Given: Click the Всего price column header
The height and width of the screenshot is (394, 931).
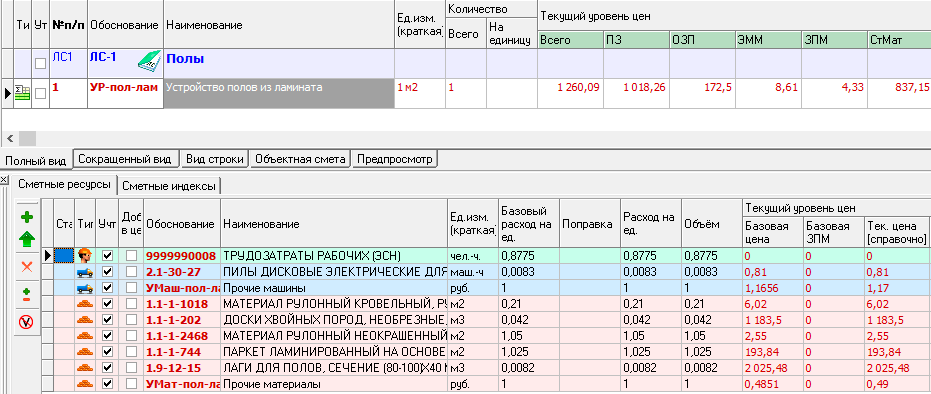Looking at the screenshot, I should point(570,40).
